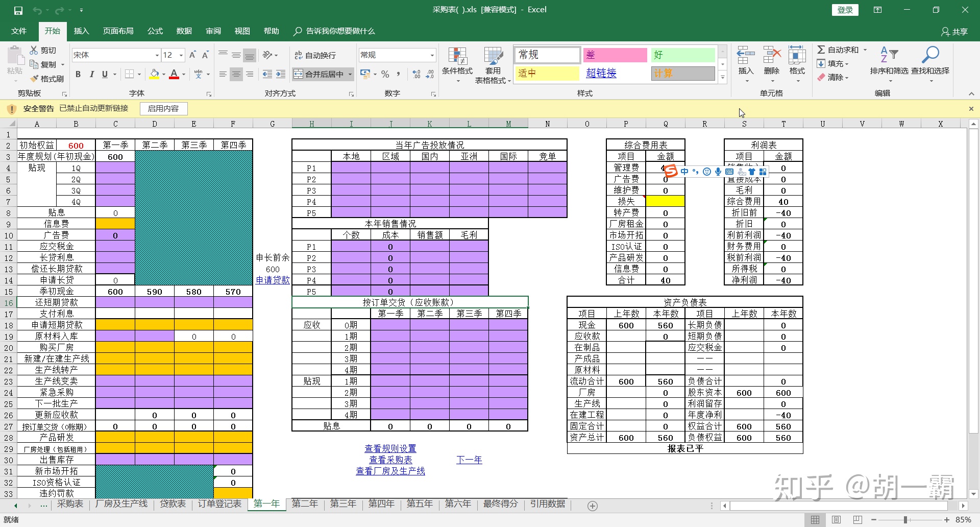Screen dimensions: 980x527
Task: Open the font name dropdown (宋体)
Action: point(157,55)
